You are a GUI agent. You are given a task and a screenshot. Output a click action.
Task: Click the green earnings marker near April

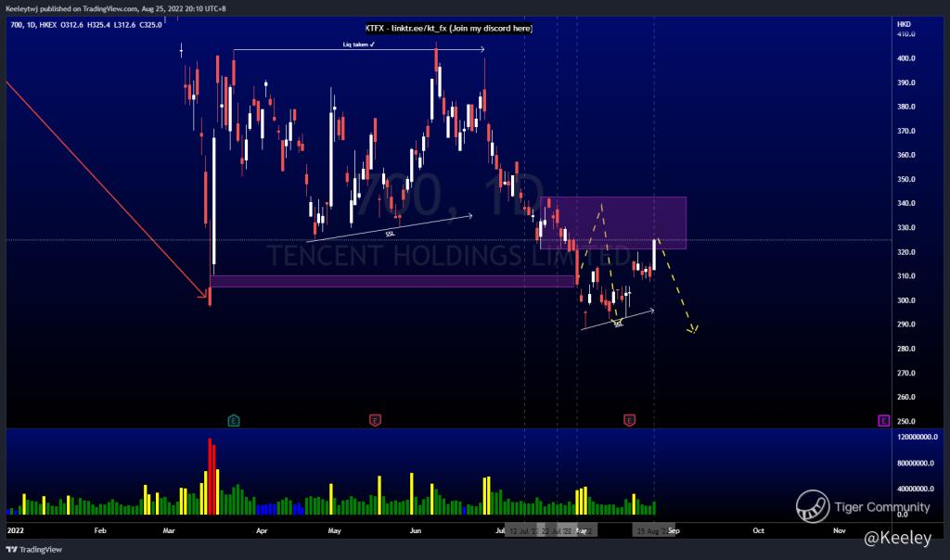point(234,420)
